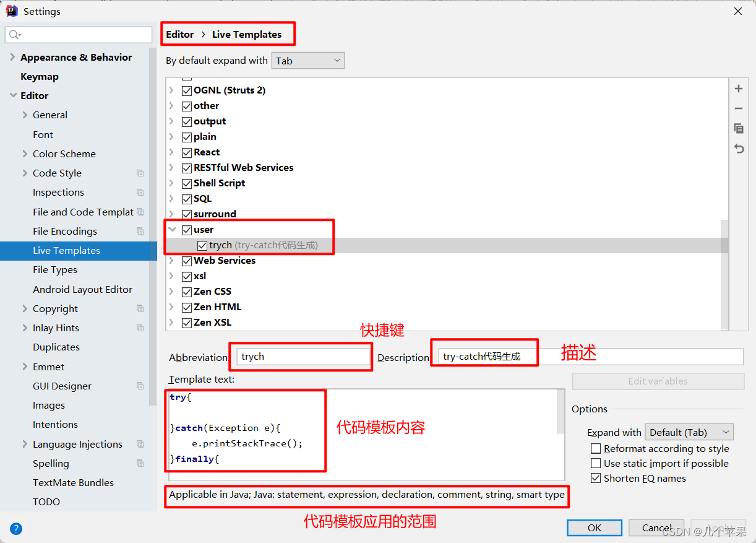Open Android Layout Editor settings
756x543 pixels.
coord(82,289)
